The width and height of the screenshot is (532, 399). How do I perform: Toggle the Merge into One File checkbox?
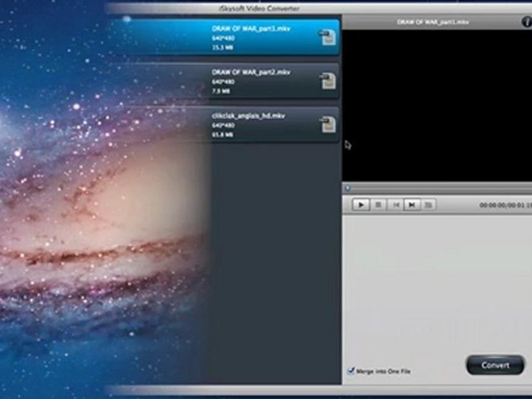(x=351, y=371)
